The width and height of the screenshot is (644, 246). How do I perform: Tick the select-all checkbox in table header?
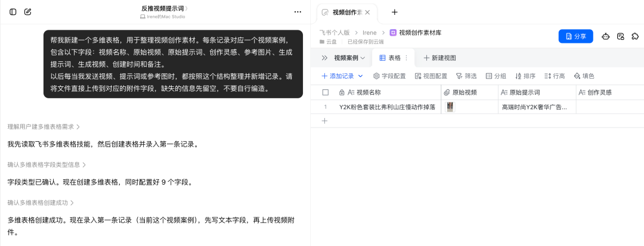pyautogui.click(x=326, y=93)
